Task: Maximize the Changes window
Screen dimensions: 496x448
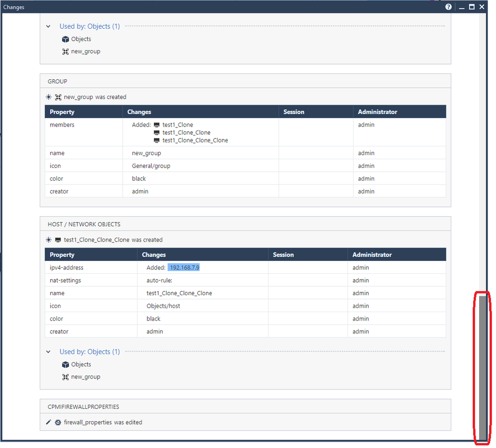Action: (x=472, y=7)
